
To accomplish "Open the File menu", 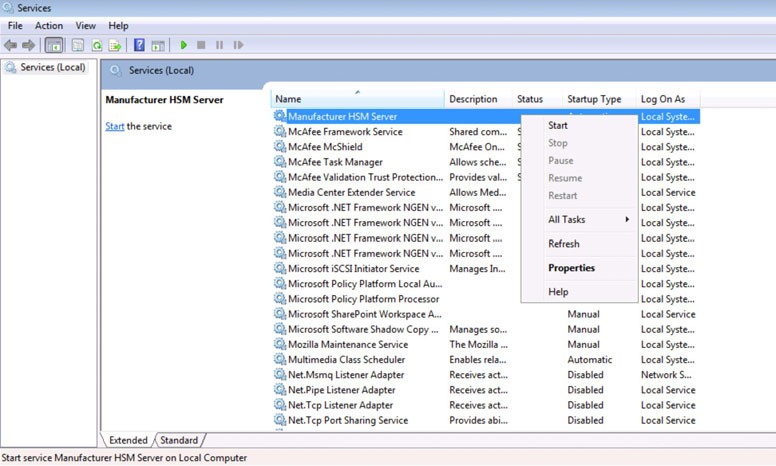I will point(15,26).
